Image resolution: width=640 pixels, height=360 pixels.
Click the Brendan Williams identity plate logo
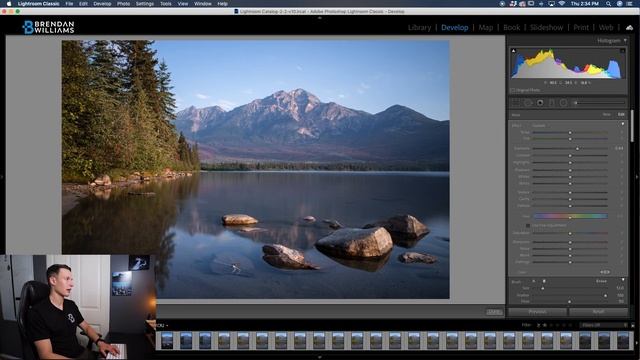click(x=49, y=27)
